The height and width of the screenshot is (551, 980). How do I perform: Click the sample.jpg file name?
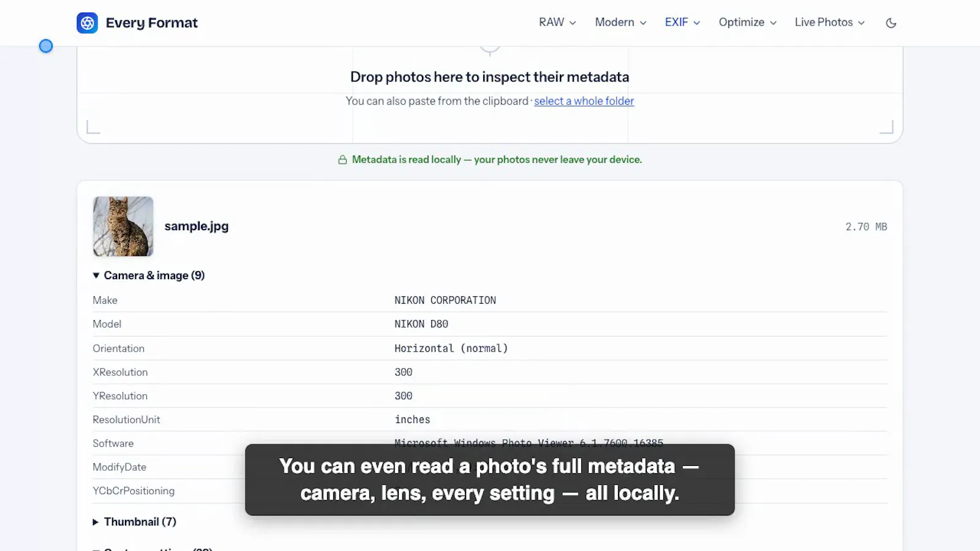[x=197, y=226]
